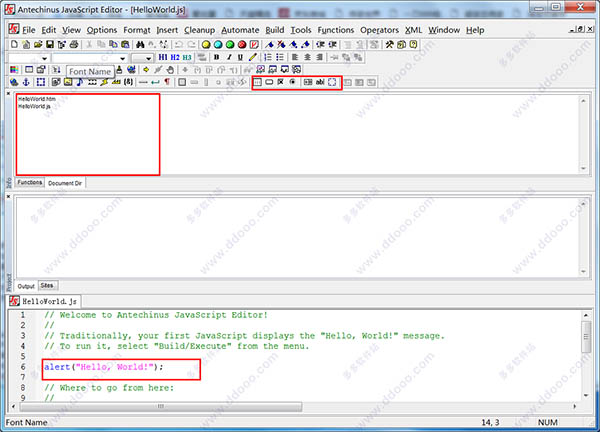Switch to the Sites tab

(x=47, y=285)
